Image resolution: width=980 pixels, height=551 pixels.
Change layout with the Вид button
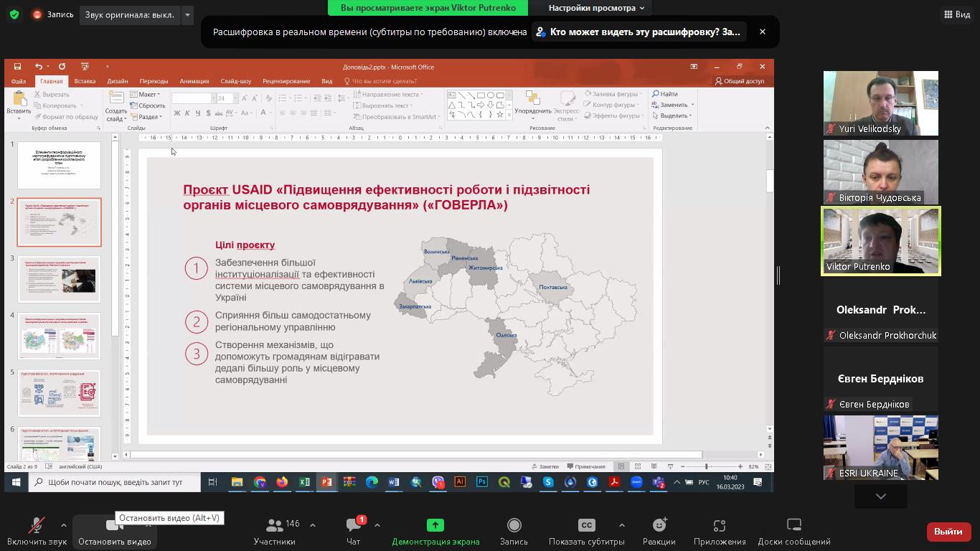tap(957, 14)
